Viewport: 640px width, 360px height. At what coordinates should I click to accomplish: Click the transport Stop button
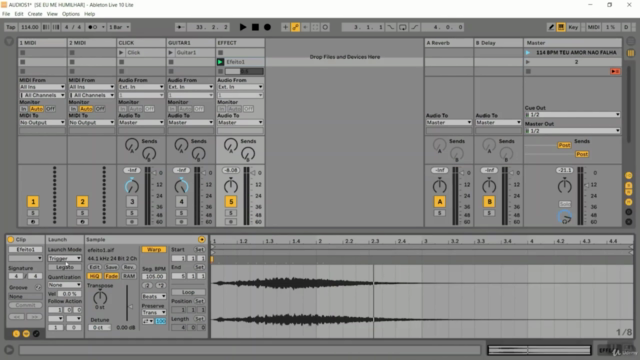point(255,27)
